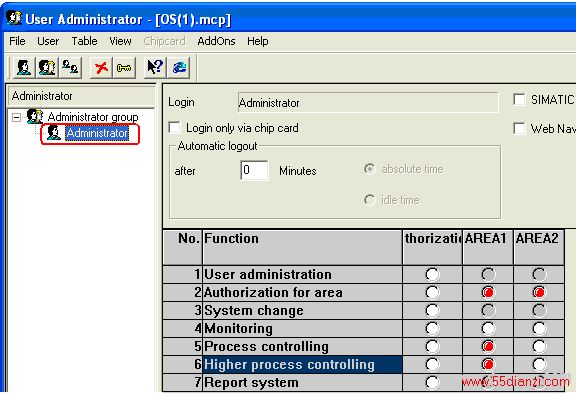Select the System change function row

[x=302, y=311]
